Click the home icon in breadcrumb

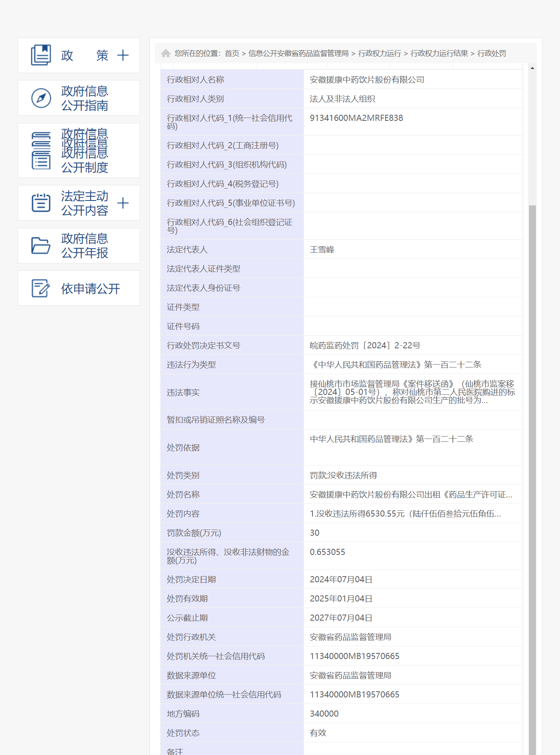(166, 53)
